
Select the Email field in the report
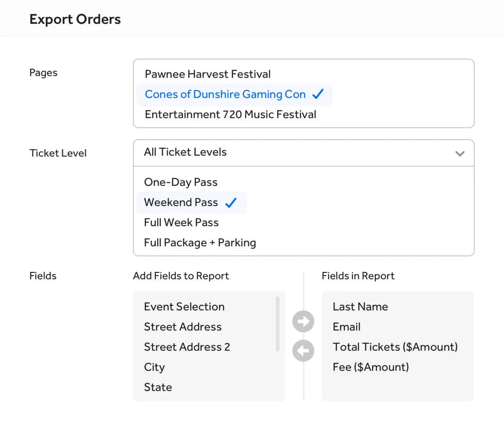pos(346,327)
